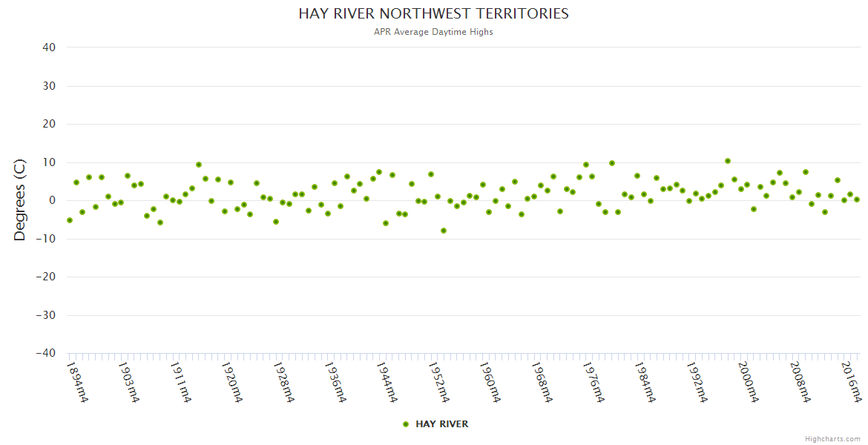868x445 pixels.
Task: Click the APR Average Daytime Highs subtitle
Action: (x=434, y=32)
